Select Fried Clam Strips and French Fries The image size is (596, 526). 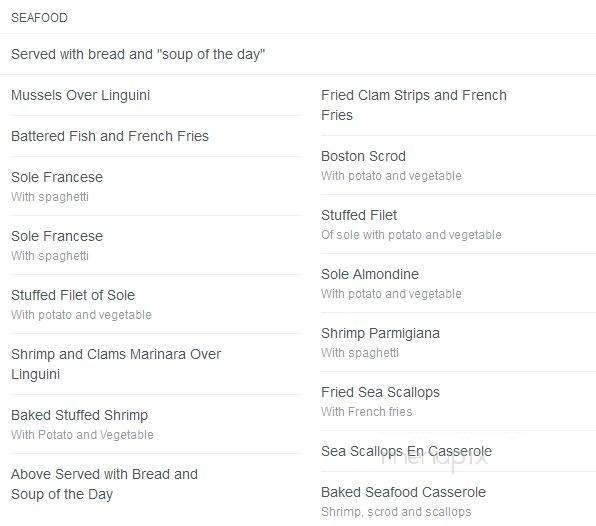pos(414,105)
